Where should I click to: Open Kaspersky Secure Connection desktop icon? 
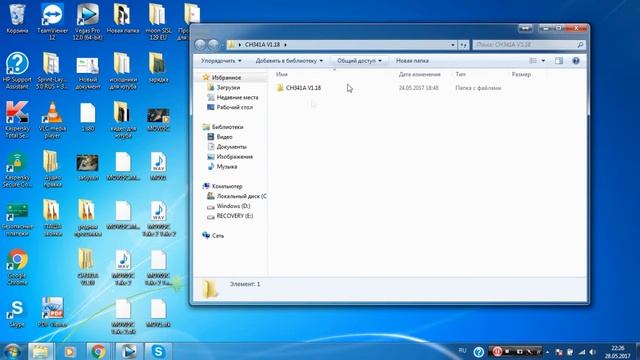pyautogui.click(x=17, y=169)
